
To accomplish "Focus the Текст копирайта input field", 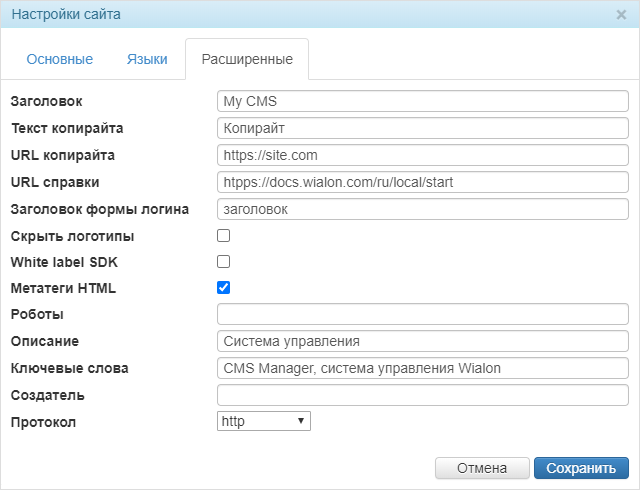I will (x=422, y=128).
